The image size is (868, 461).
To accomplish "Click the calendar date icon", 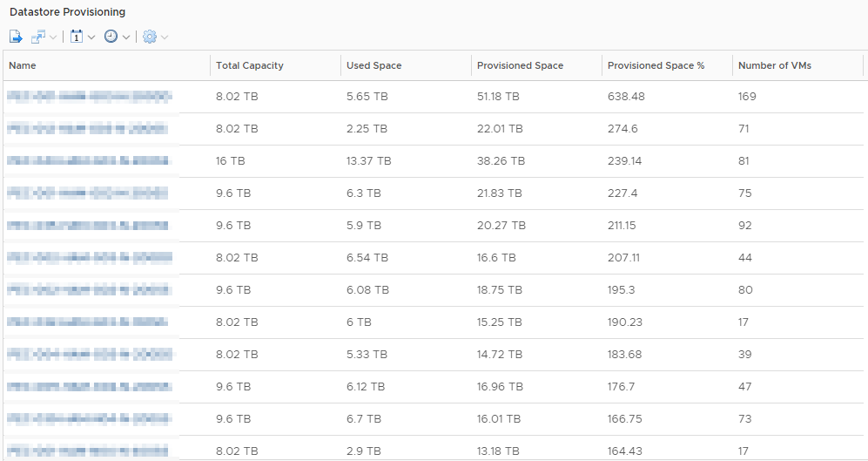I will [x=77, y=37].
